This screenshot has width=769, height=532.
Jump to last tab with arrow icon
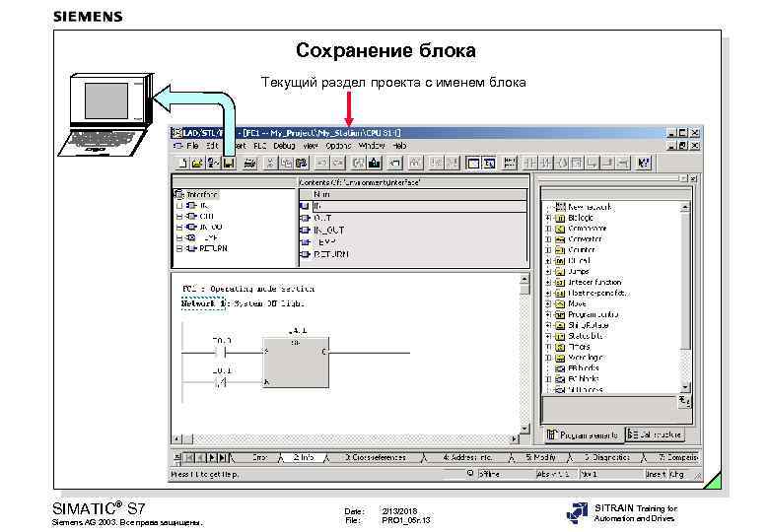[223, 457]
